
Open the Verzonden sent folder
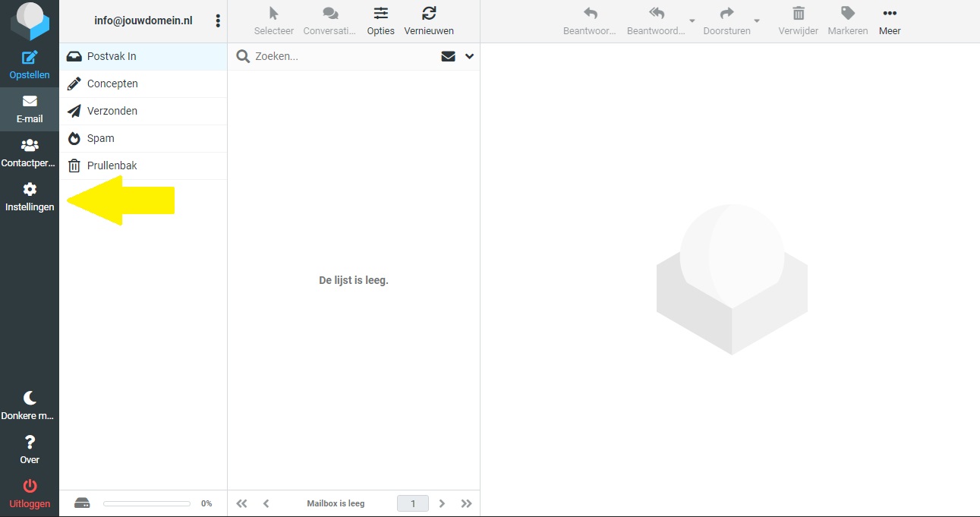click(143, 111)
